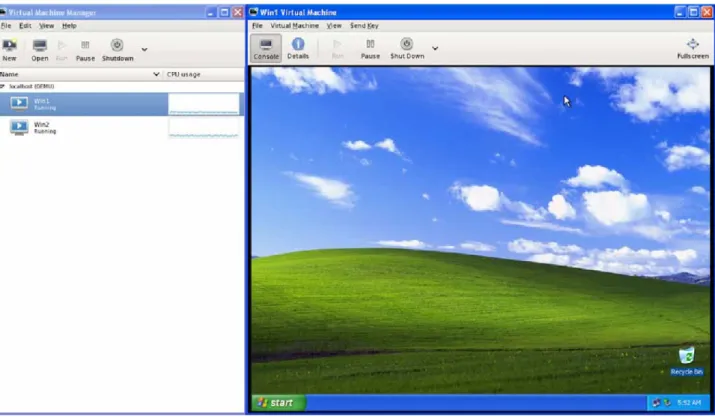Show the Details view in Win1 window

click(298, 48)
